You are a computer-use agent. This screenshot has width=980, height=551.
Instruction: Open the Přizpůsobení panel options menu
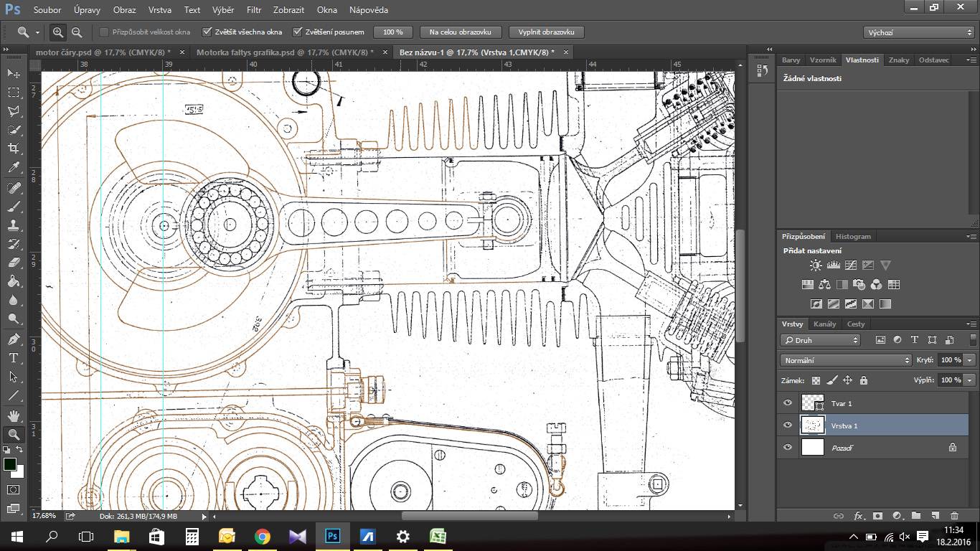972,237
